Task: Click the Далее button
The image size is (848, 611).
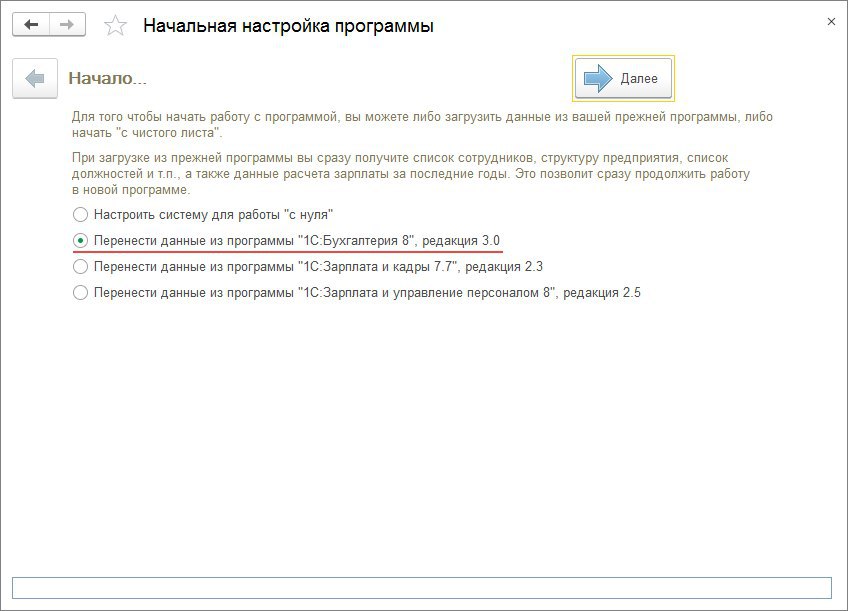Action: 623,78
